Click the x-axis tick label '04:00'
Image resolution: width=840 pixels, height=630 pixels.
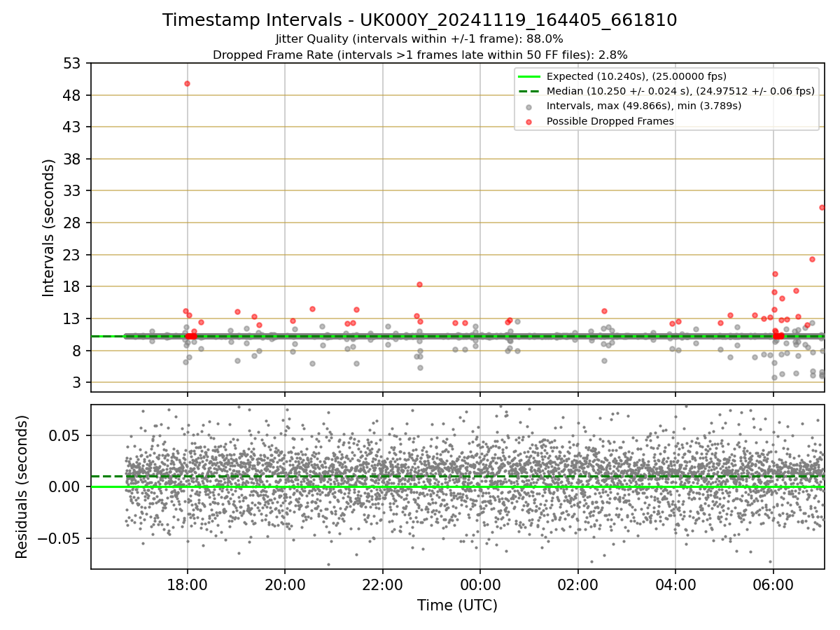(x=675, y=584)
